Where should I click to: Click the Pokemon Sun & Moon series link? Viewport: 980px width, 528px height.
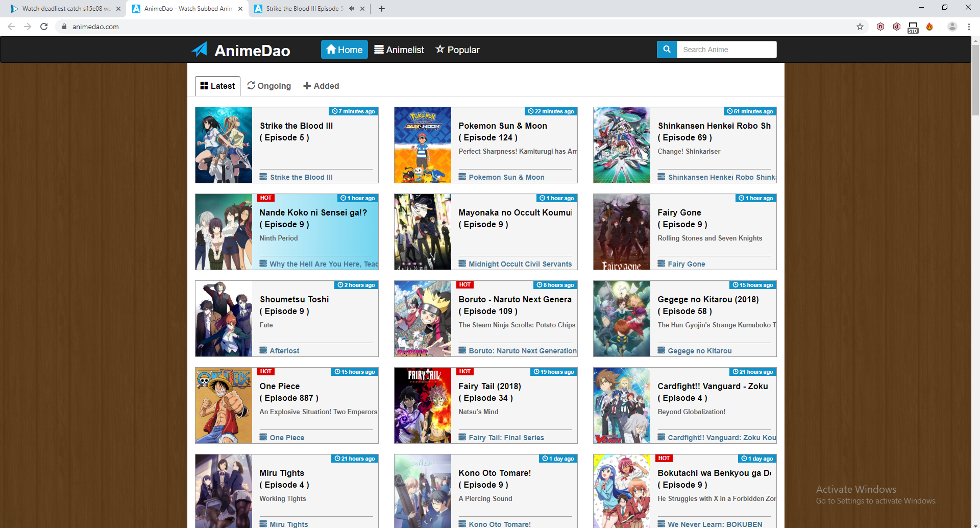pyautogui.click(x=506, y=177)
